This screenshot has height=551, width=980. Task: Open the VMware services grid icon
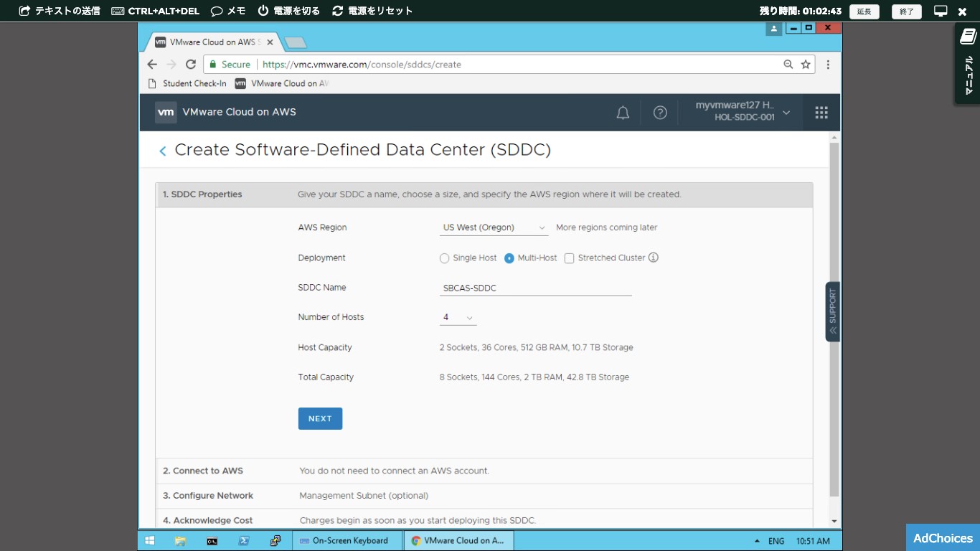click(x=821, y=113)
